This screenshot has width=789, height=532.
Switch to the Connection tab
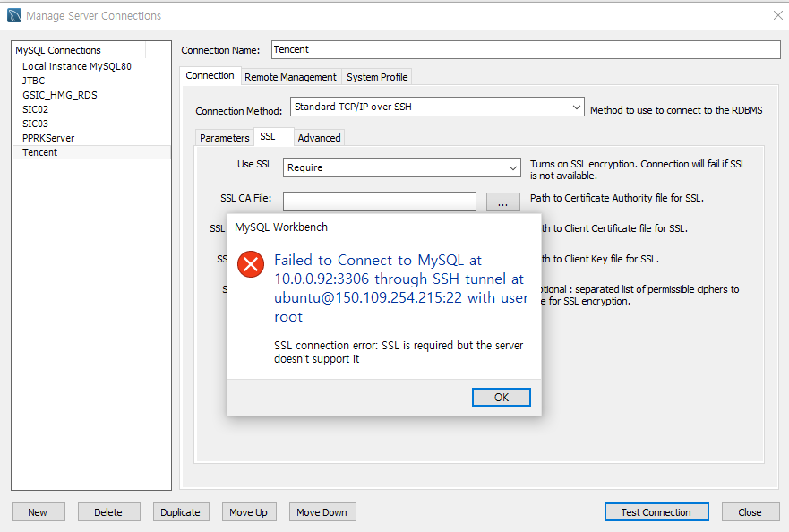coord(210,75)
